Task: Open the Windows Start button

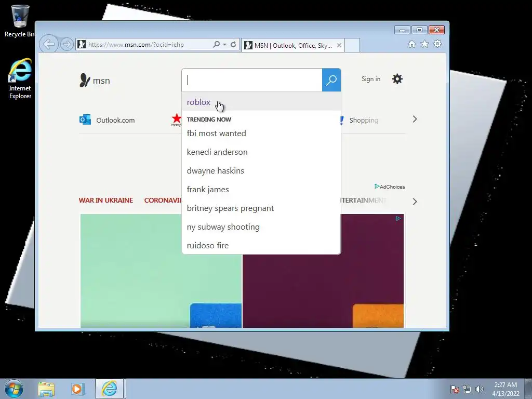Action: pos(14,389)
